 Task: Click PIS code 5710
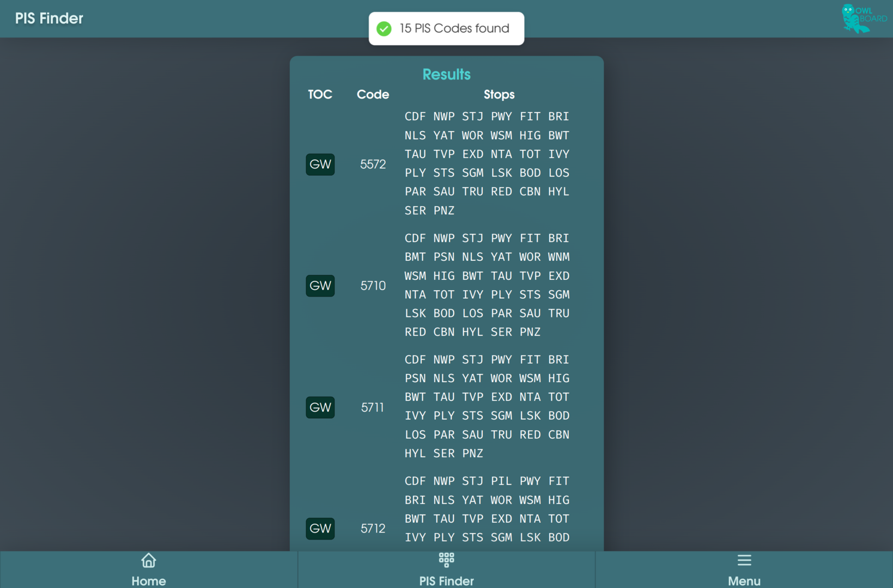(373, 286)
